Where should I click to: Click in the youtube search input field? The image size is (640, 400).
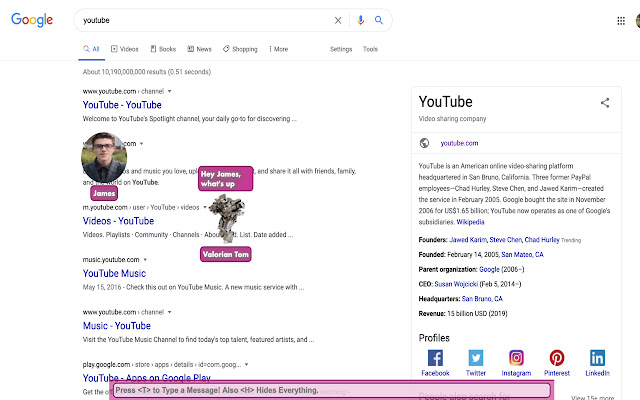[x=200, y=20]
